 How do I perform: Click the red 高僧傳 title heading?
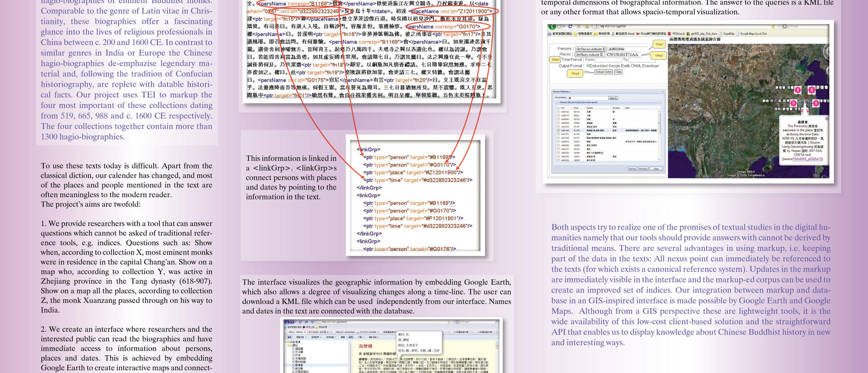(x=365, y=346)
